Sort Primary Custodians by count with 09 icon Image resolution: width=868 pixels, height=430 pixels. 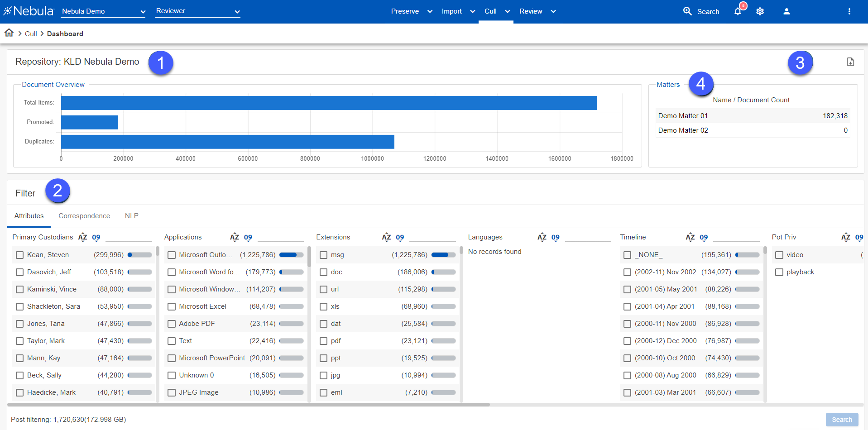click(x=96, y=237)
